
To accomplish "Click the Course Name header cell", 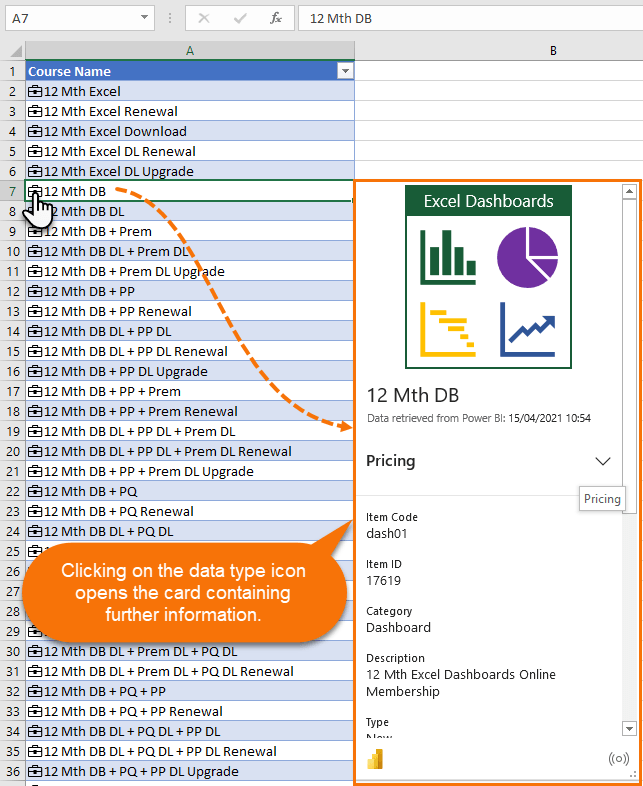I will point(190,71).
